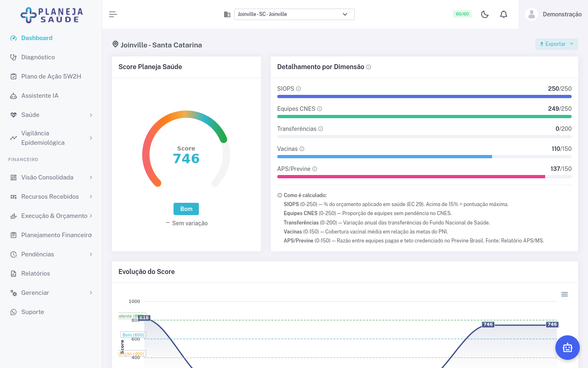The image size is (588, 368).
Task: Click the Diagnóstico stethoscope icon
Action: 13,57
